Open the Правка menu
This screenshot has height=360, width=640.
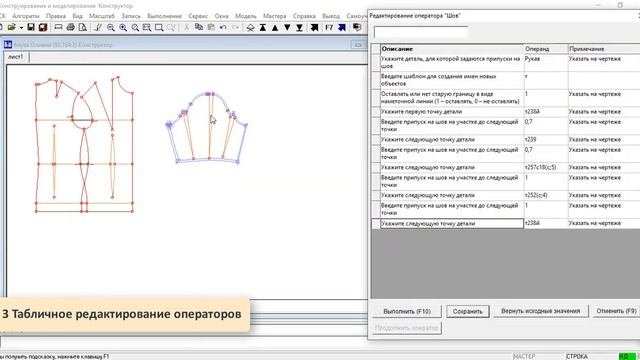pyautogui.click(x=56, y=16)
